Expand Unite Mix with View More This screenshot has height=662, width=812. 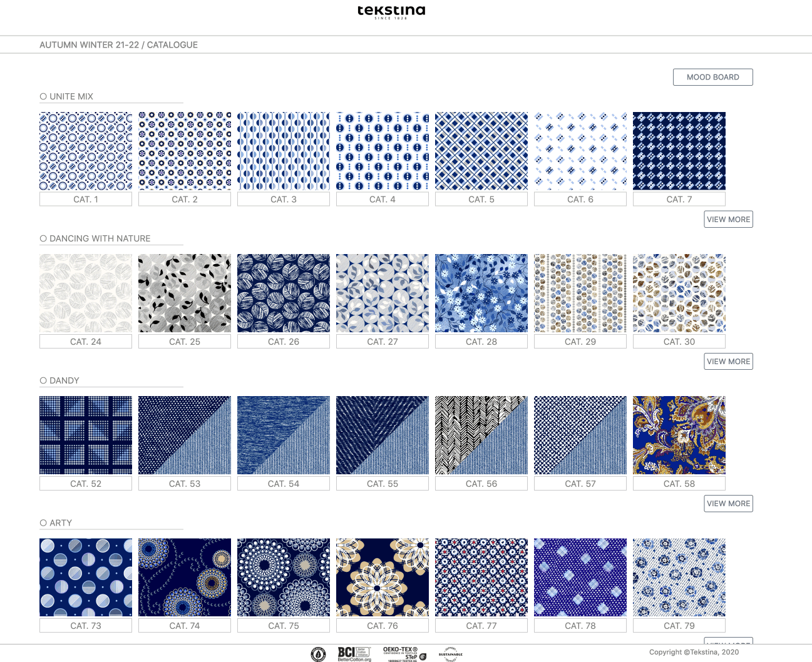[x=728, y=220]
